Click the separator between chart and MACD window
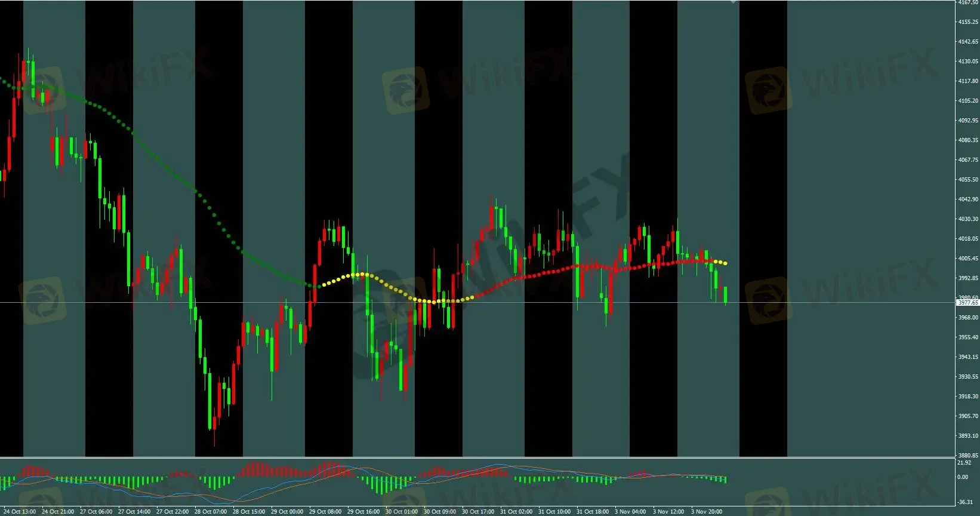The image size is (980, 516). pos(477,457)
